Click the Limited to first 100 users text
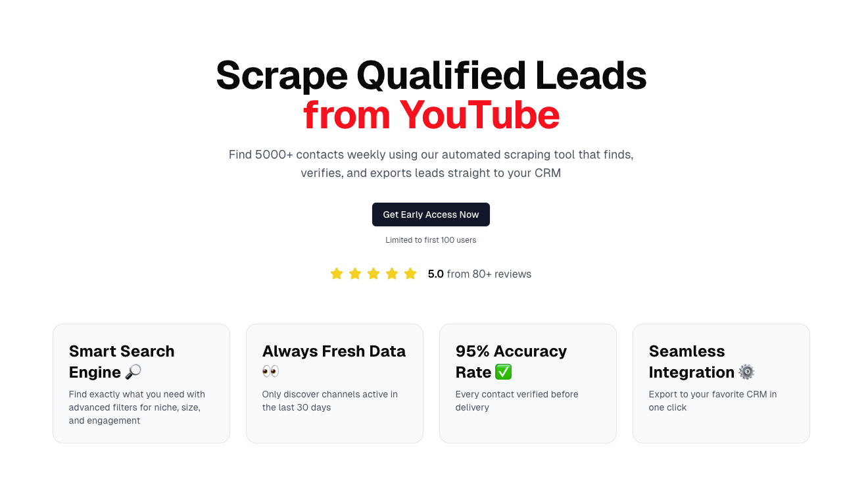The width and height of the screenshot is (868, 477). coord(431,239)
